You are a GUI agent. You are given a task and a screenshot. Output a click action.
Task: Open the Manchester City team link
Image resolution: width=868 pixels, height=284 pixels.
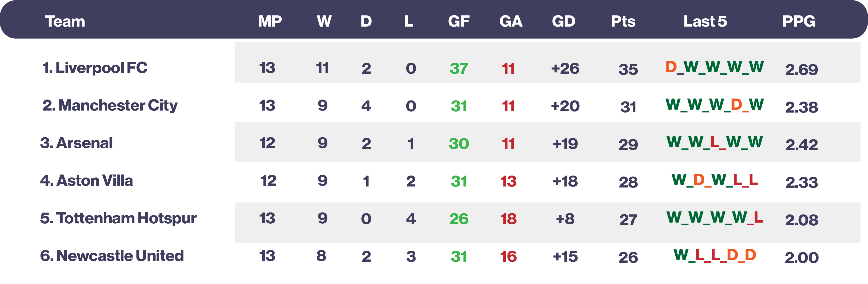click(x=110, y=106)
